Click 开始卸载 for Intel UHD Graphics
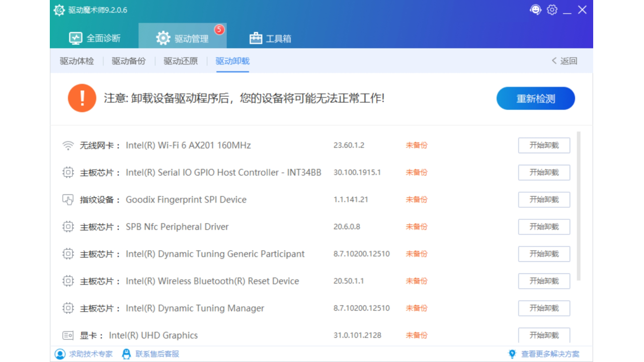This screenshot has width=644, height=362. coord(544,335)
